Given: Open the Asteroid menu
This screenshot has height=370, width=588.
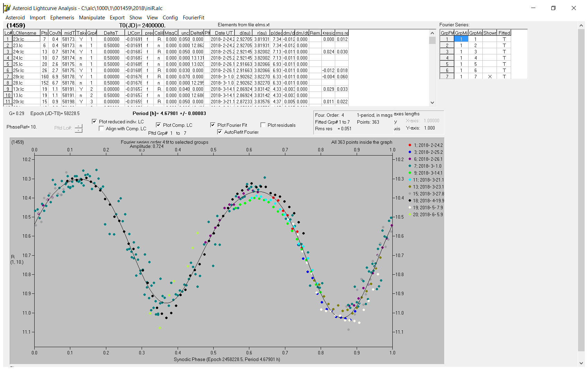Looking at the screenshot, I should tap(15, 18).
